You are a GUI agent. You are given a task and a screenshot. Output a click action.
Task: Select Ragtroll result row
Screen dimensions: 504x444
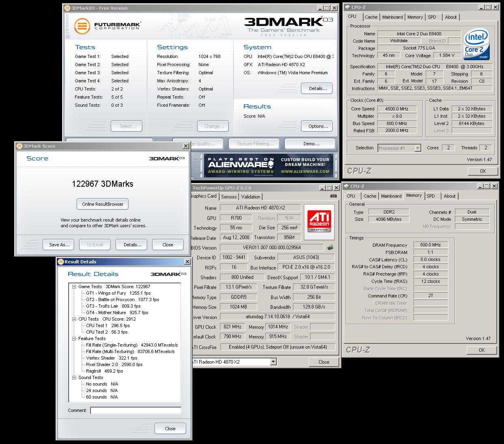105,371
